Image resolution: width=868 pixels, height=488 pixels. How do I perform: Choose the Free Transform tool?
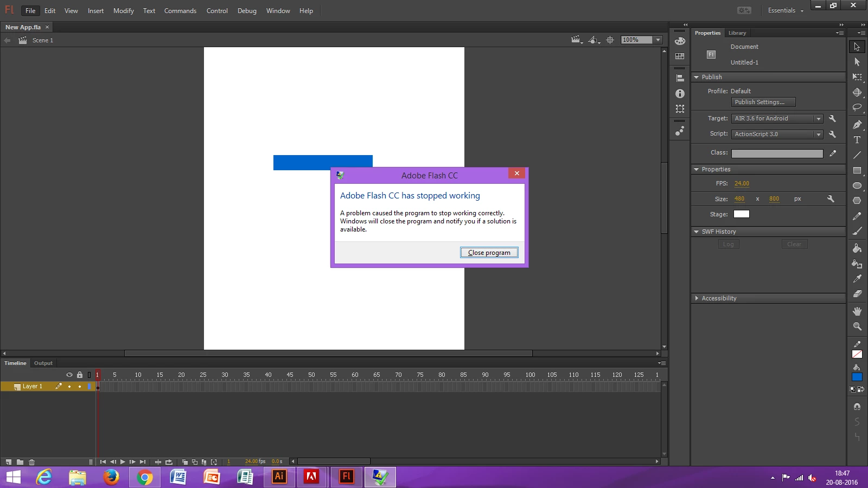tap(857, 77)
